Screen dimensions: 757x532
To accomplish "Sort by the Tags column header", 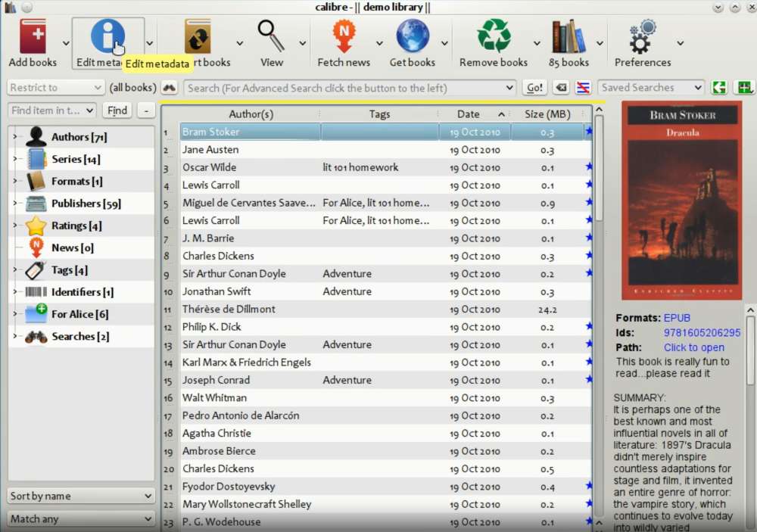I will click(x=379, y=114).
